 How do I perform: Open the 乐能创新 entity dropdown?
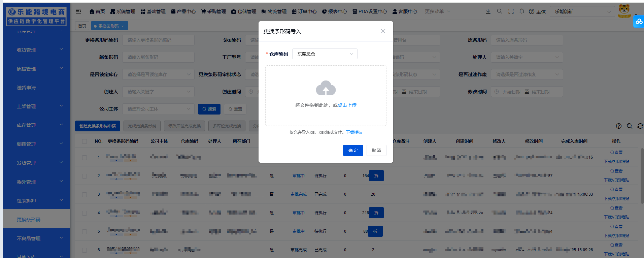[x=582, y=11]
